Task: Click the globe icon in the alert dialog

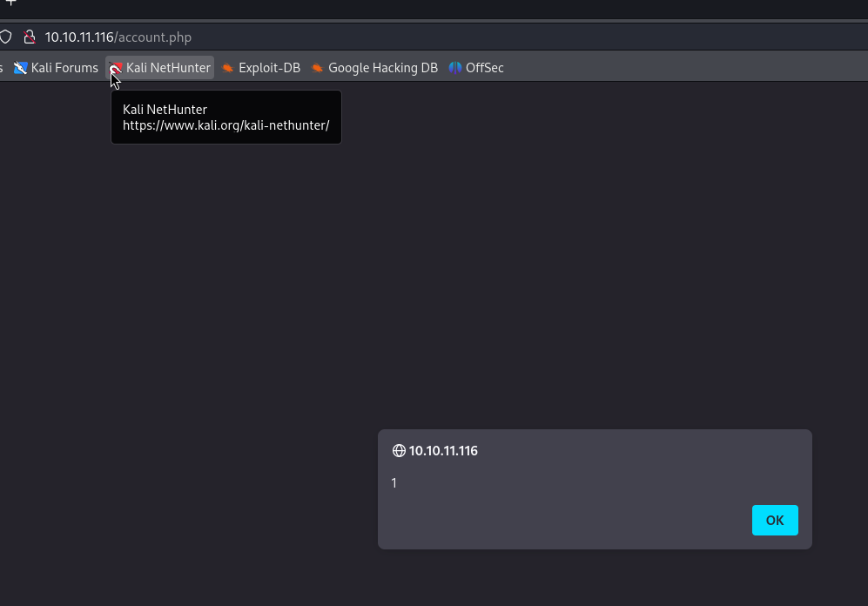Action: click(399, 451)
